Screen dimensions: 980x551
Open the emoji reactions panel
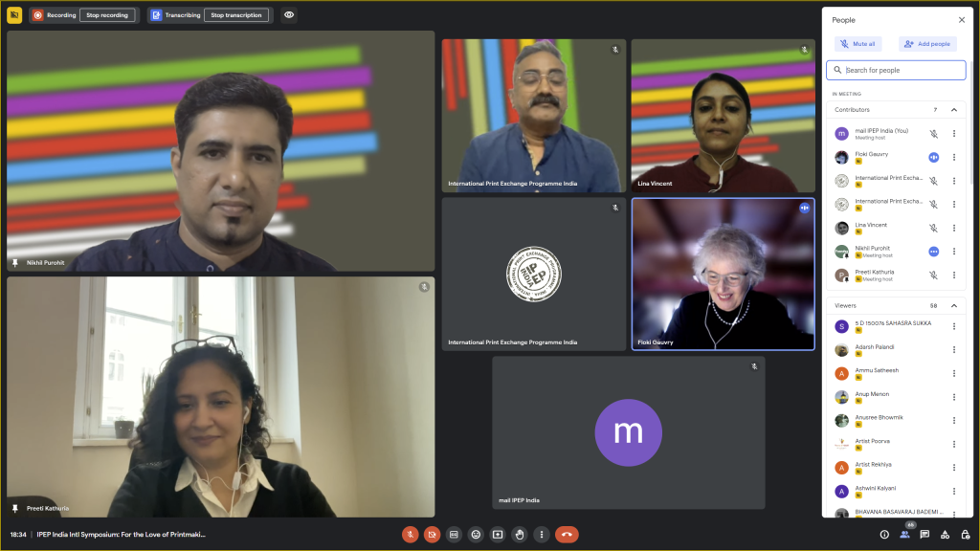476,535
